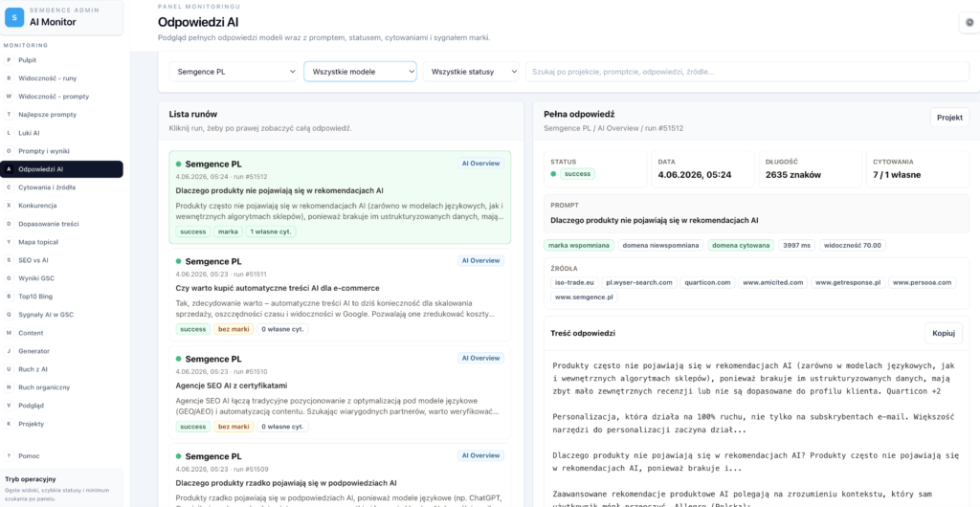The width and height of the screenshot is (980, 507).
Task: Go to Konkurencja section
Action: tap(62, 205)
